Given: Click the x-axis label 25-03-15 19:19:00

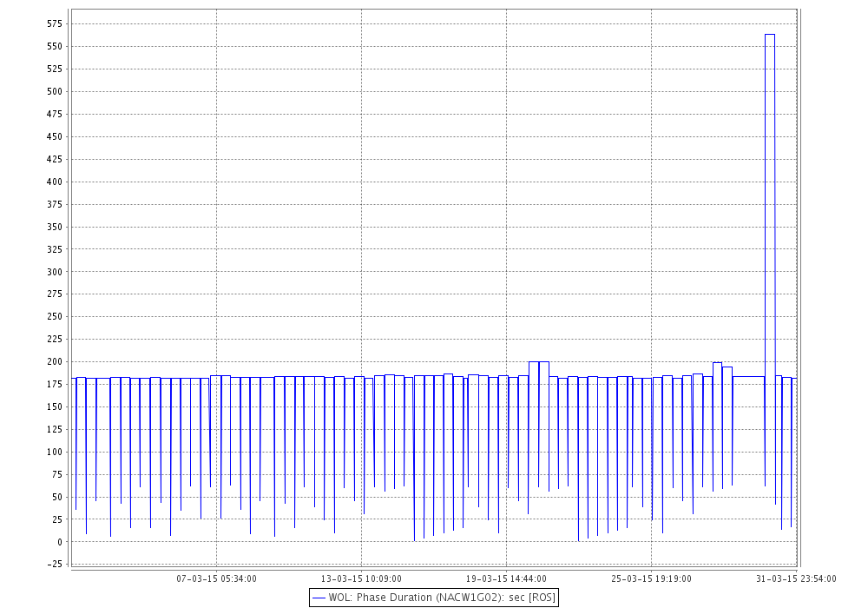Looking at the screenshot, I should [651, 578].
